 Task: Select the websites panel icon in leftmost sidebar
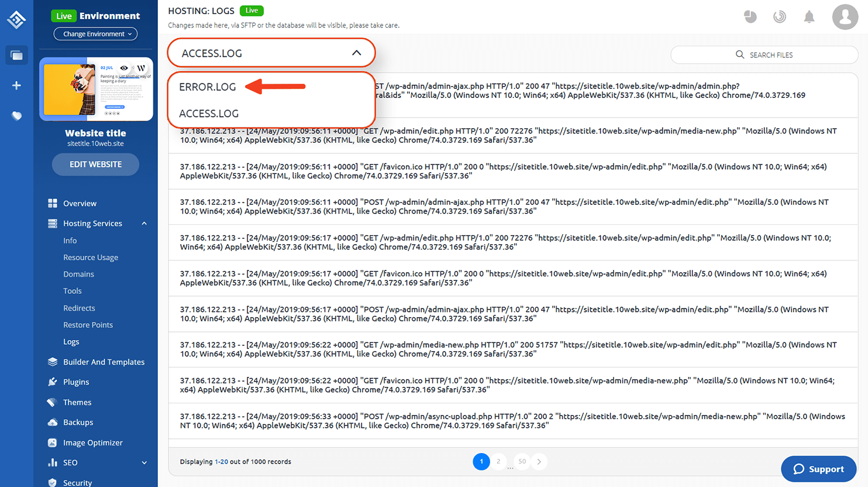tap(16, 55)
